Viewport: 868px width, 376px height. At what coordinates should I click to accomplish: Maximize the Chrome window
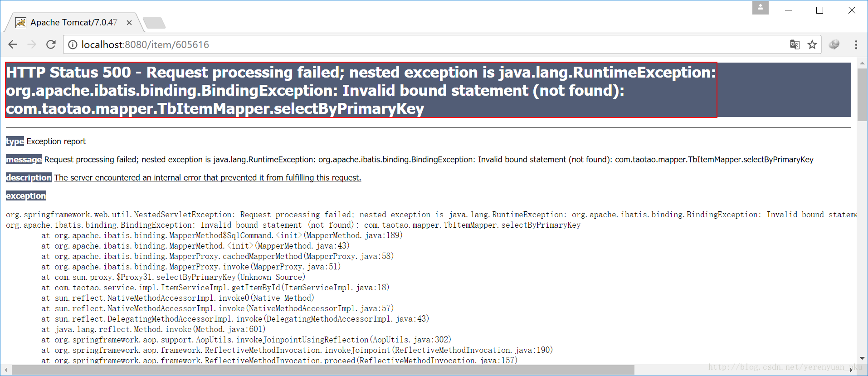point(819,10)
